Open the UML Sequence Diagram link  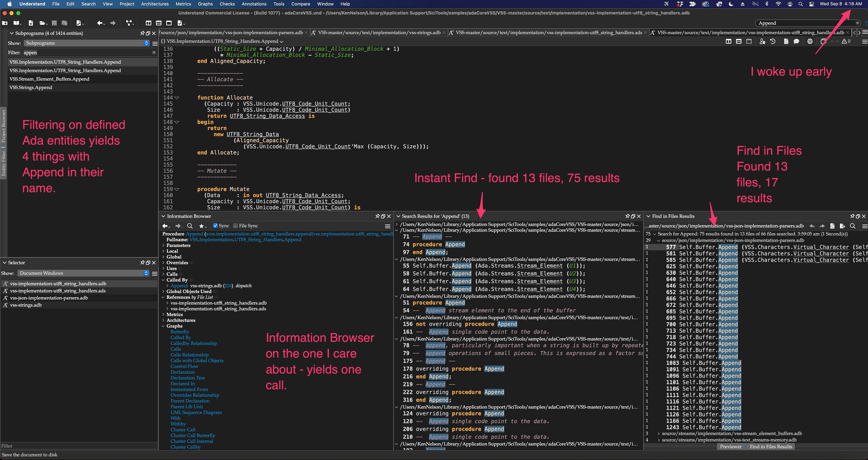(196, 412)
